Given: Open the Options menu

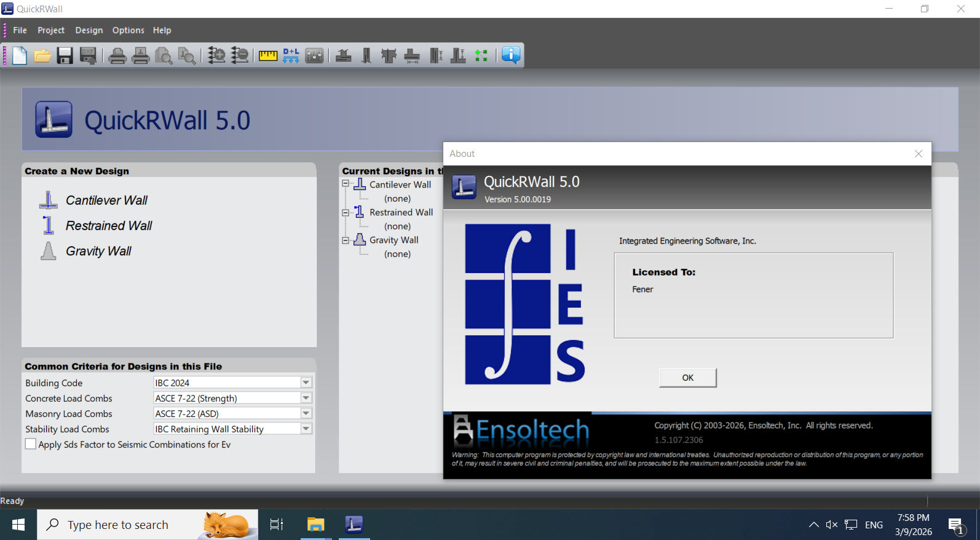Looking at the screenshot, I should click(128, 30).
